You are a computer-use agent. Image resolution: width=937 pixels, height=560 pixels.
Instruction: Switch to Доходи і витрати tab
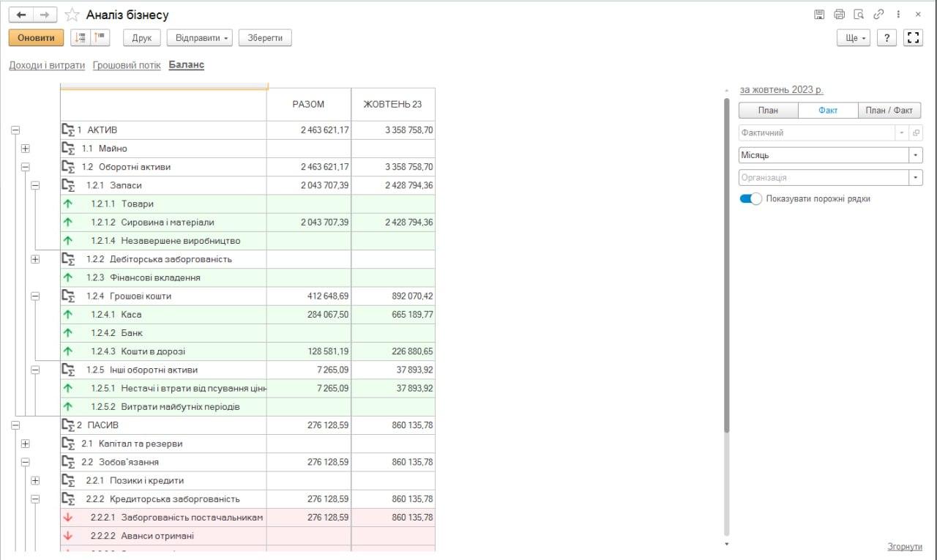pos(47,65)
